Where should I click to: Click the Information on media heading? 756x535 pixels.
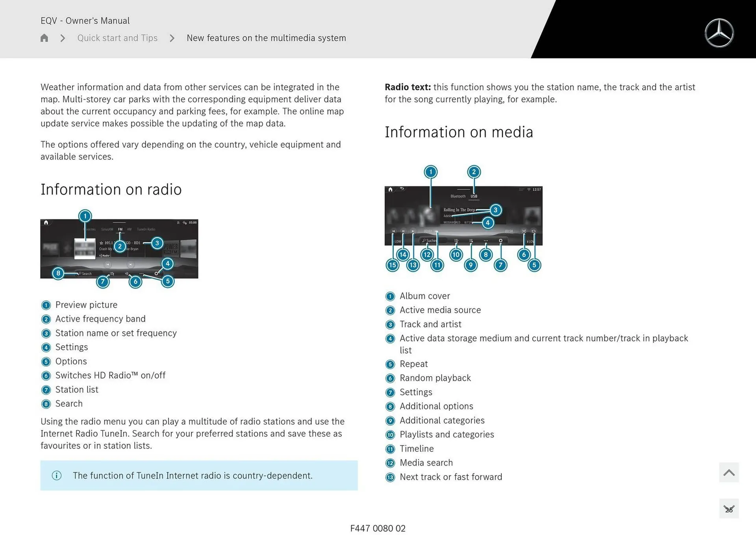click(x=459, y=132)
